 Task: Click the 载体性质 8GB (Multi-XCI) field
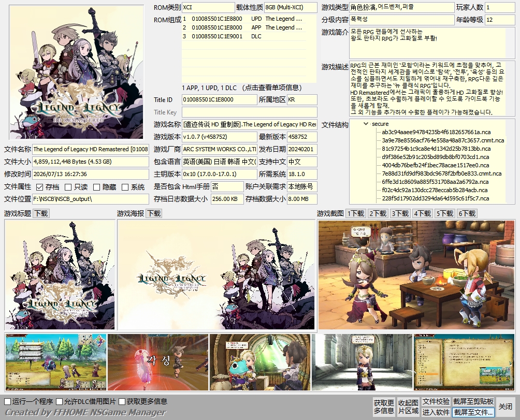tap(291, 7)
